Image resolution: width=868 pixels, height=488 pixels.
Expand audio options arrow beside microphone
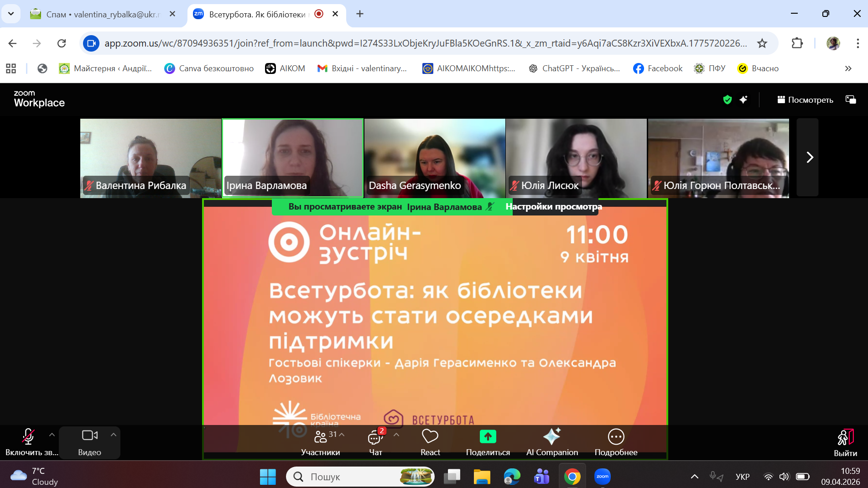[52, 435]
